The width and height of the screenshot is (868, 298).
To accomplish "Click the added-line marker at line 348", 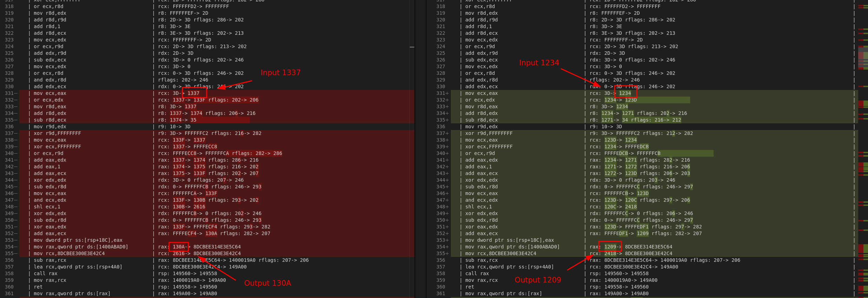I will 447,207.
